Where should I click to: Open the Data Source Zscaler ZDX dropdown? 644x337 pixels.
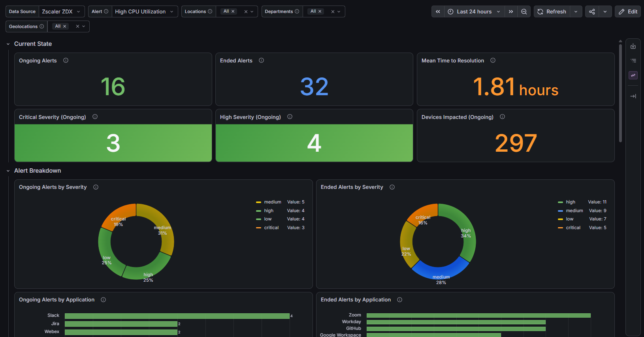click(62, 11)
